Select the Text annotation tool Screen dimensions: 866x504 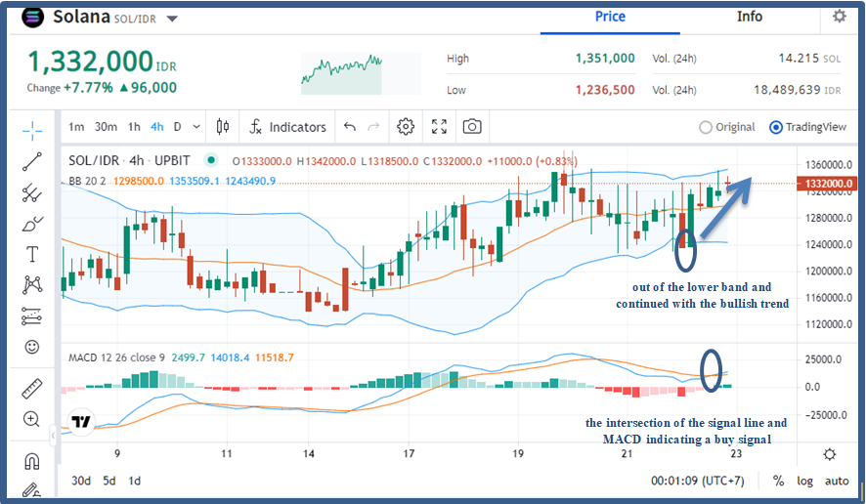coord(32,255)
